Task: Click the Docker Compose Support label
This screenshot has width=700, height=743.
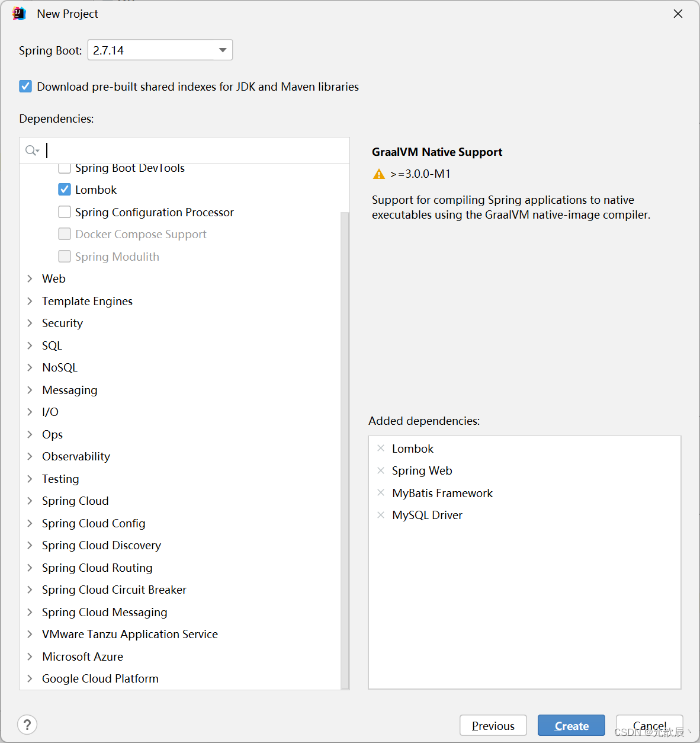Action: coord(141,234)
